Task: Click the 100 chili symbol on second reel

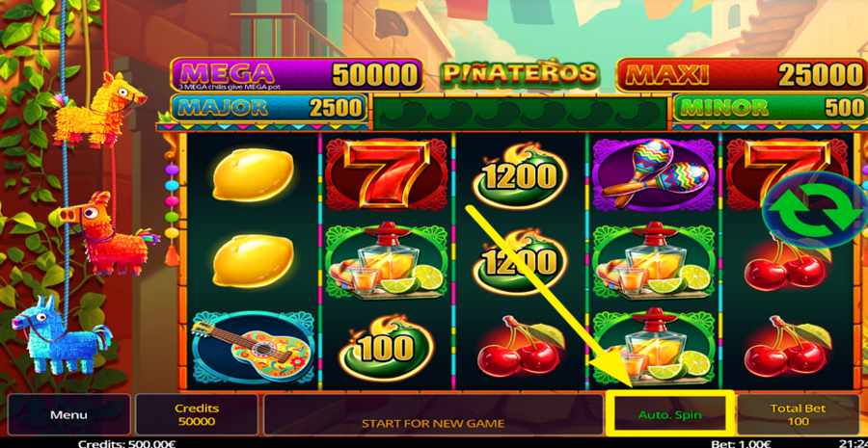Action: coord(386,348)
